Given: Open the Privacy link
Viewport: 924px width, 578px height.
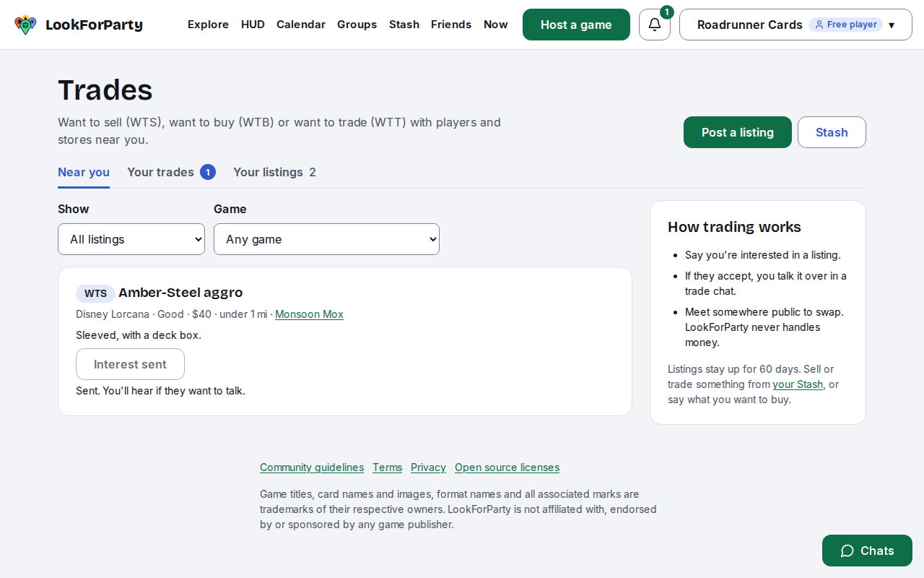Looking at the screenshot, I should coord(428,467).
